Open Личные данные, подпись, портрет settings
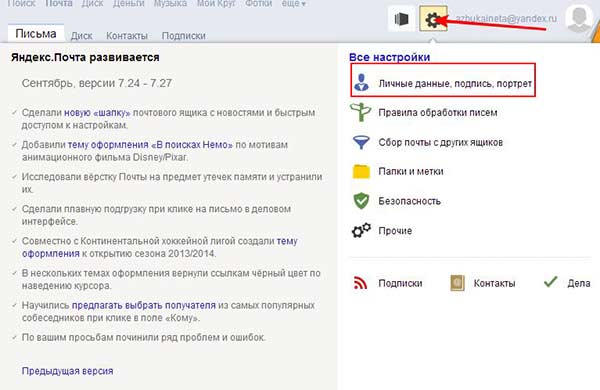This screenshot has width=600, height=390. pos(455,83)
